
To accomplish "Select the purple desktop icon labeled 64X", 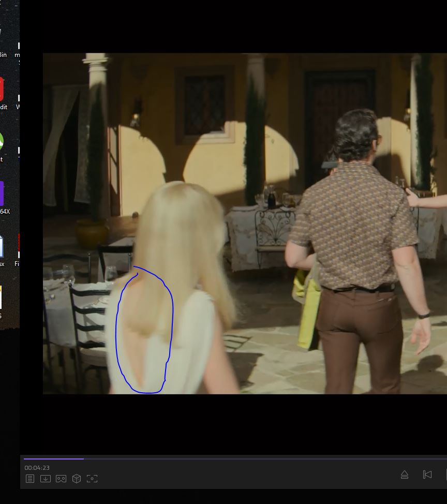I will click(3, 195).
